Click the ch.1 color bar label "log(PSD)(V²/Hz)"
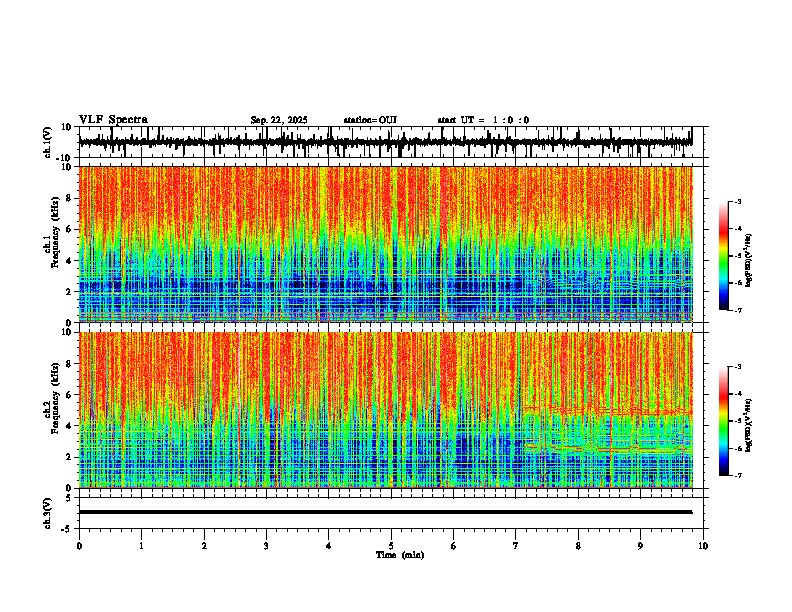The height and width of the screenshot is (612, 792). click(749, 260)
